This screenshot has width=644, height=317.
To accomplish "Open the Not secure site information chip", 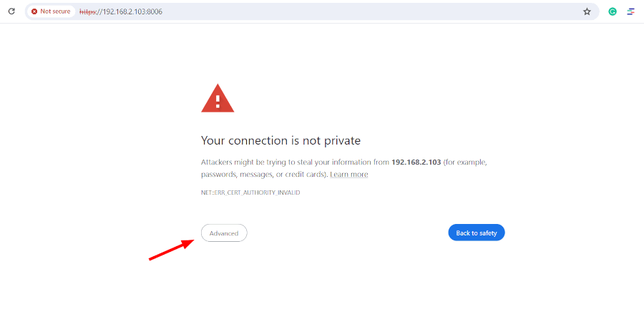I will point(51,11).
